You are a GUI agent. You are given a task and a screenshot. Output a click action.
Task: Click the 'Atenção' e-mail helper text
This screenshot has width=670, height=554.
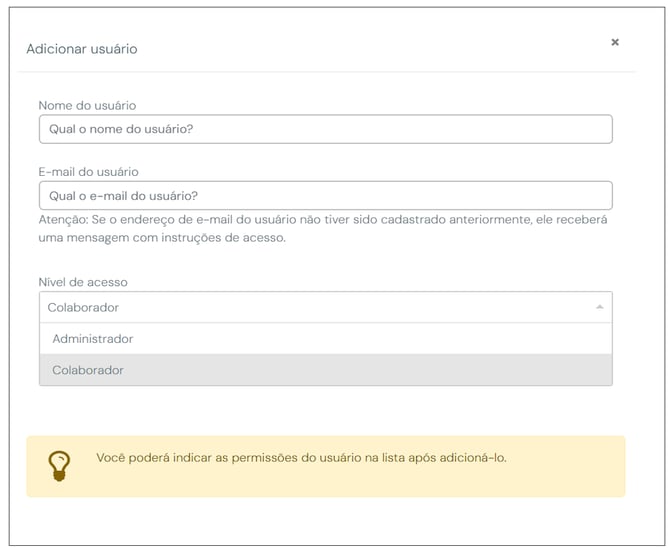[x=323, y=220]
